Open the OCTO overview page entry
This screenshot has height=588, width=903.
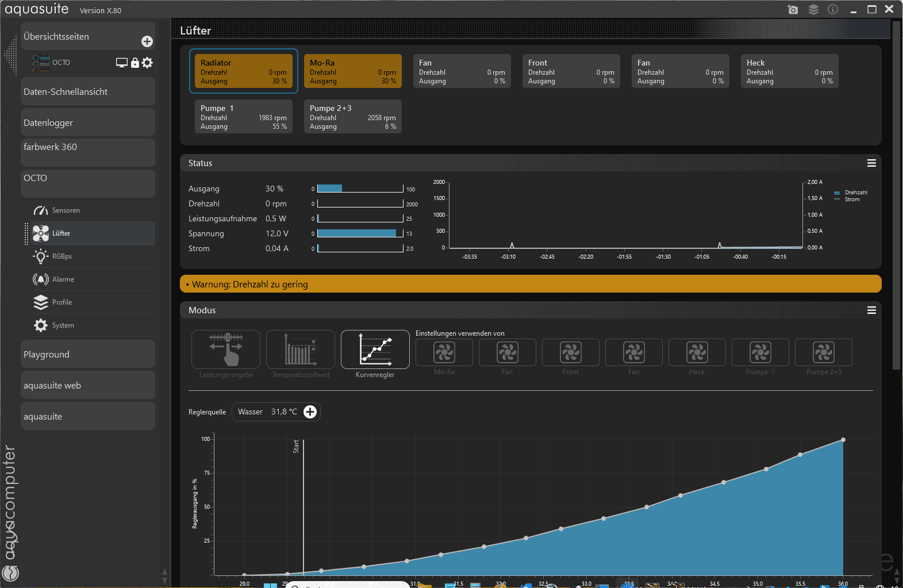pos(61,63)
